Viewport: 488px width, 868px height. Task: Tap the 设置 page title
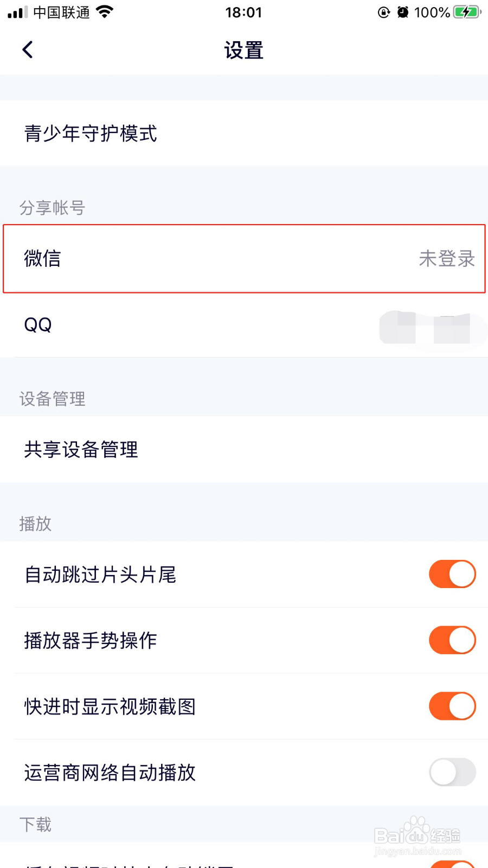click(x=244, y=50)
